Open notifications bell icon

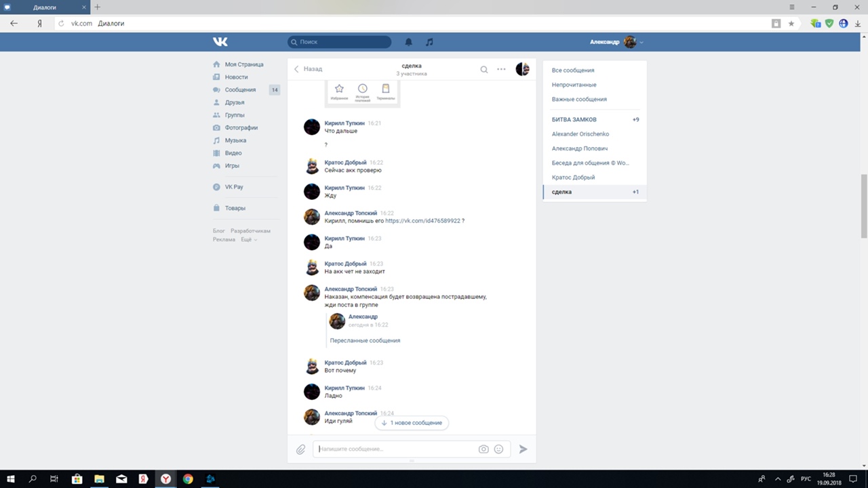coord(408,42)
